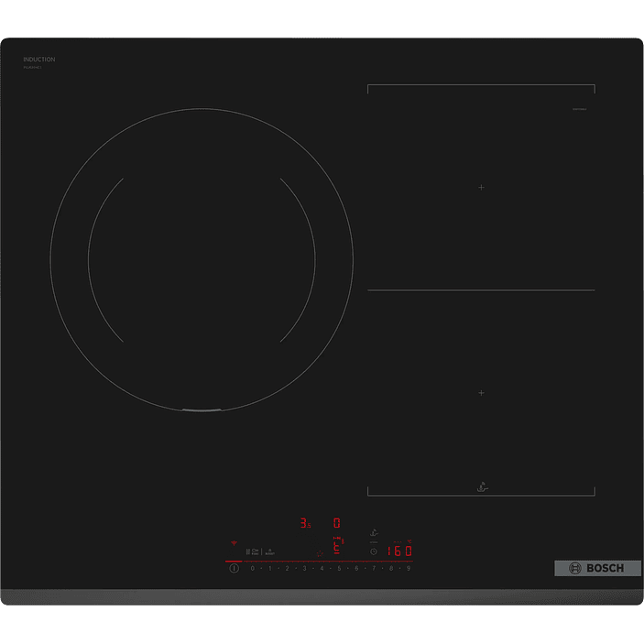Click the INDUCTION label text
Image resolution: width=644 pixels, height=644 pixels.
point(39,60)
